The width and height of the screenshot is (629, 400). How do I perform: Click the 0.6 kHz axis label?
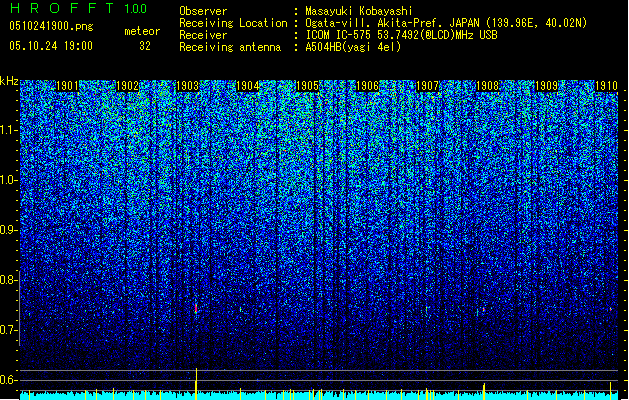point(9,380)
